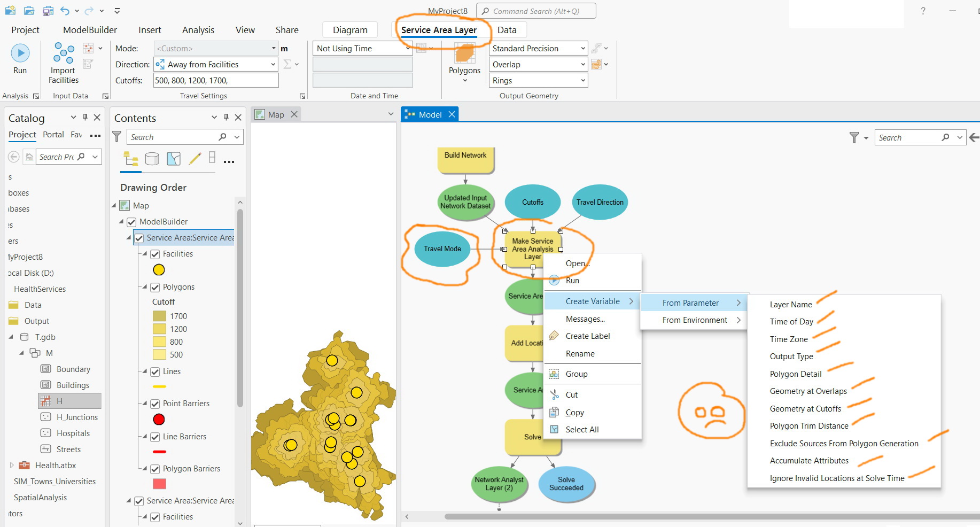Select the edit drawing order pencil icon
This screenshot has height=527, width=980.
click(x=195, y=158)
